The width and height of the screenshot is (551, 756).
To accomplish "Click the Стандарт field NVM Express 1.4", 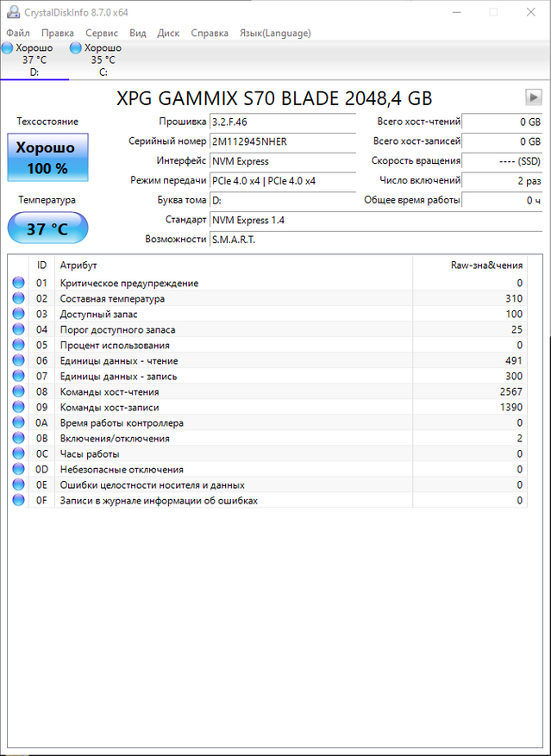I will pos(376,220).
